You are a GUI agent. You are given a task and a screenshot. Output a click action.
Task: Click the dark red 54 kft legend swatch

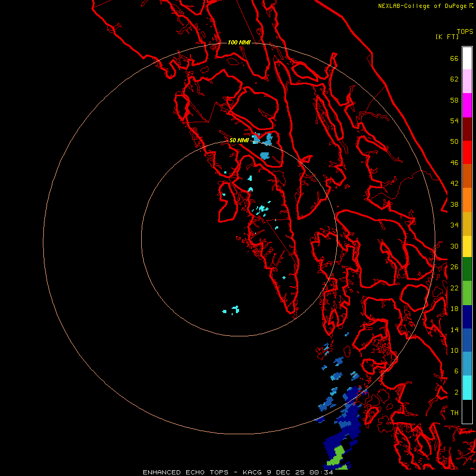tap(467, 129)
